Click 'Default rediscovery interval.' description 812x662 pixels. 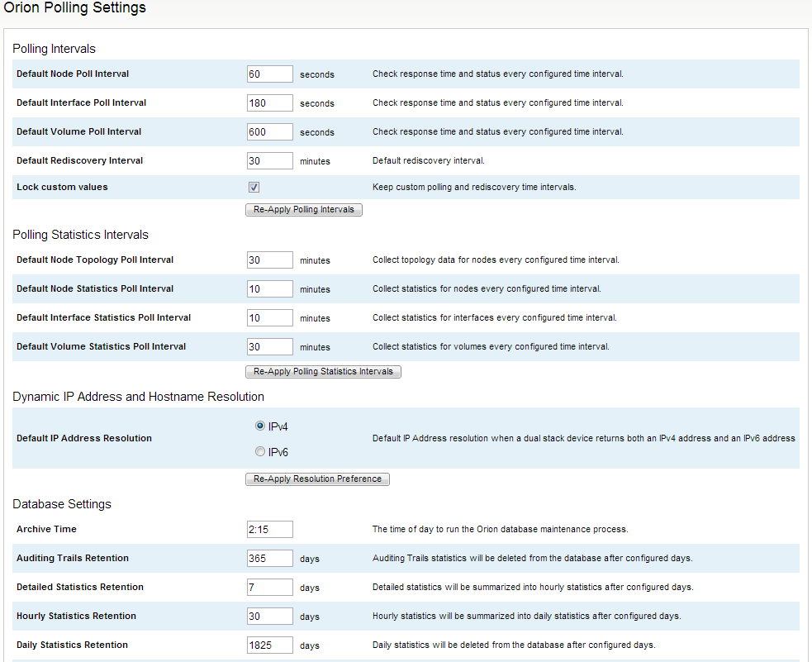tap(428, 160)
